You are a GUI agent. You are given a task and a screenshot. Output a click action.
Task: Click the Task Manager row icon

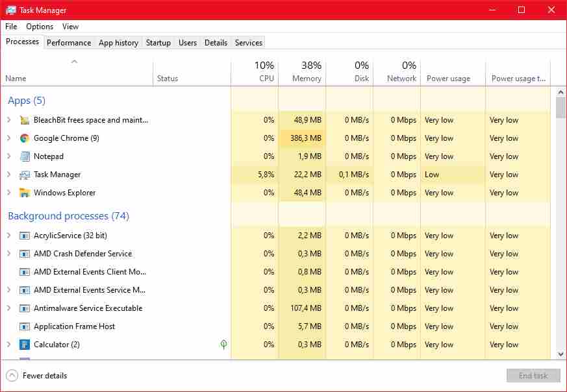pyautogui.click(x=24, y=175)
